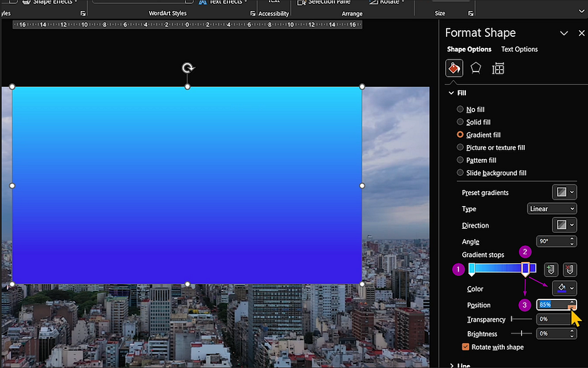Collapse the ribbon chevron
Viewport: 588px width, 368px height.
pyautogui.click(x=581, y=12)
